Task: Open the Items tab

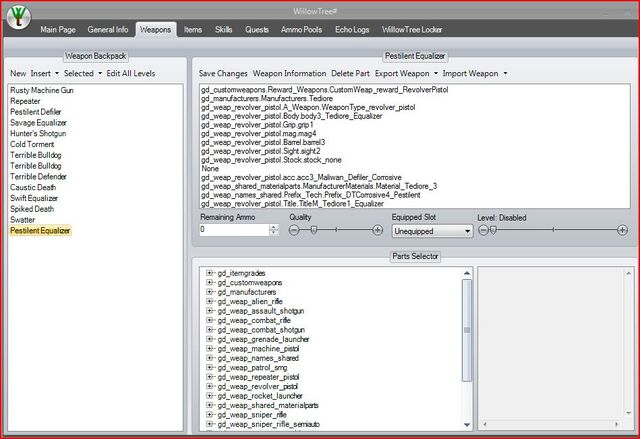Action: pyautogui.click(x=193, y=29)
